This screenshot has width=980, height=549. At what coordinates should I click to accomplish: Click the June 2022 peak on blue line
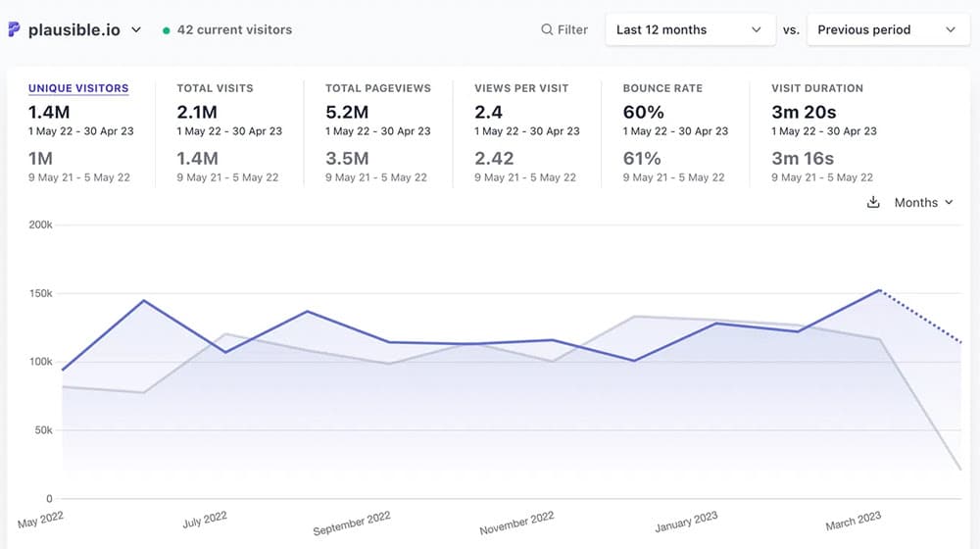144,301
